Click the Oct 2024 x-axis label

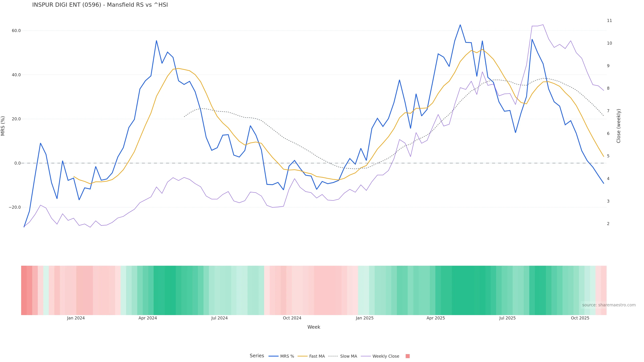(292, 318)
